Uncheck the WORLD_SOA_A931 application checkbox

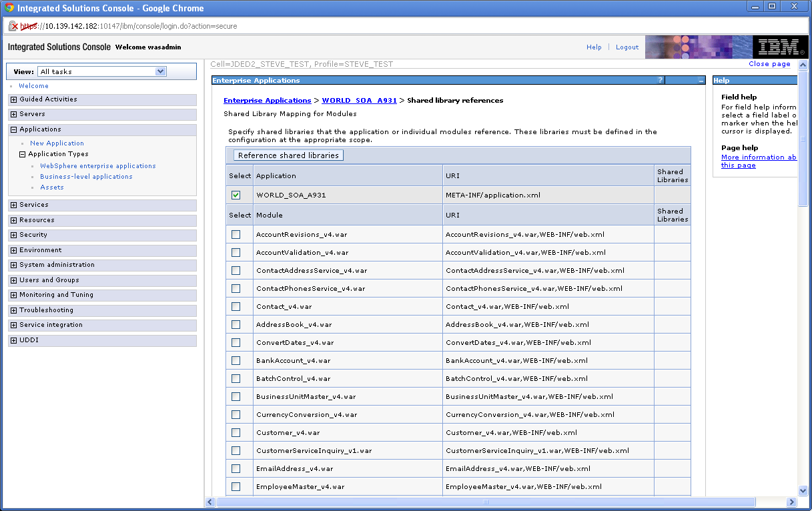tap(236, 195)
